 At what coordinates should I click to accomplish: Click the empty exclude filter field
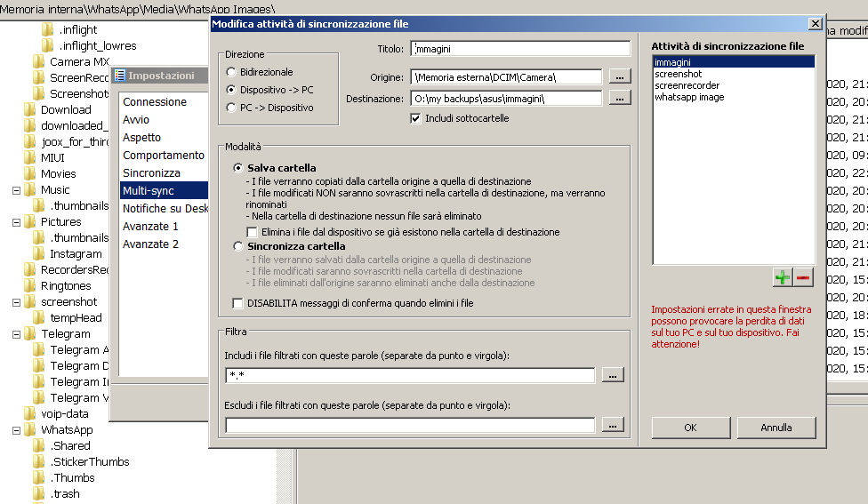pos(410,425)
